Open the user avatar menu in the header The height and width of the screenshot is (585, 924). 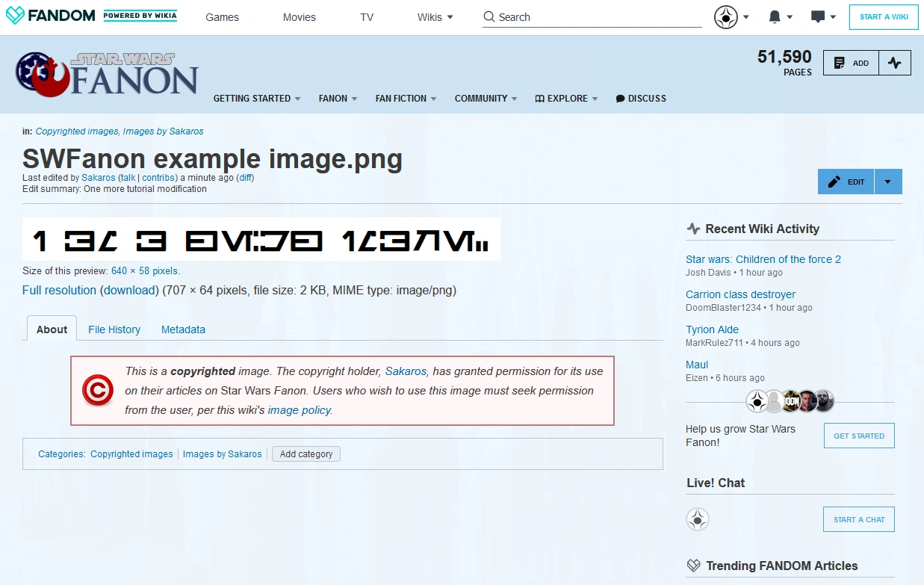point(731,17)
